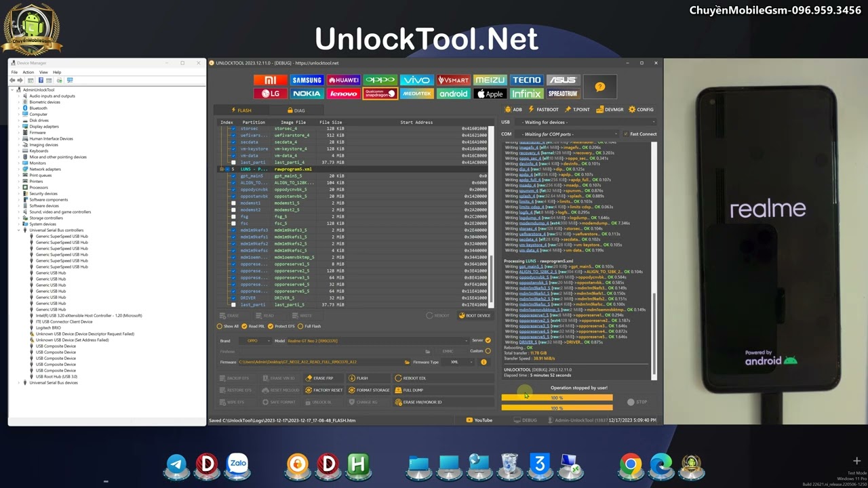Open the ADB tool
The height and width of the screenshot is (488, 868).
click(x=513, y=109)
